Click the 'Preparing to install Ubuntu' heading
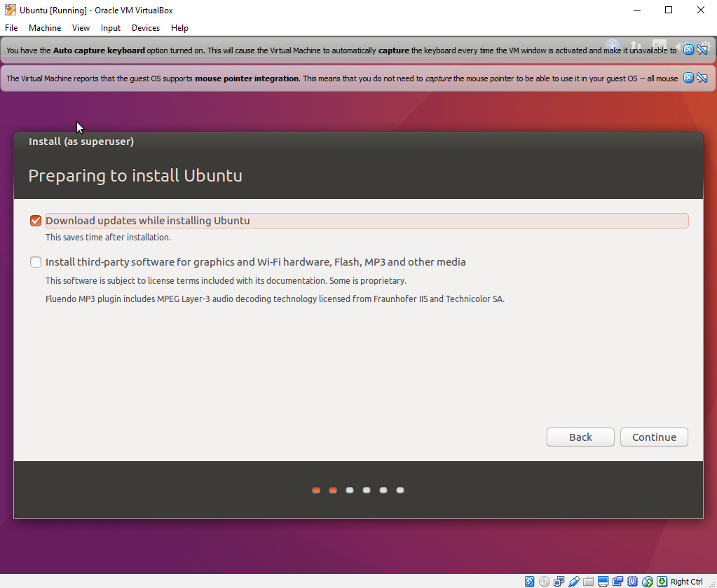The height and width of the screenshot is (588, 717). pyautogui.click(x=135, y=176)
